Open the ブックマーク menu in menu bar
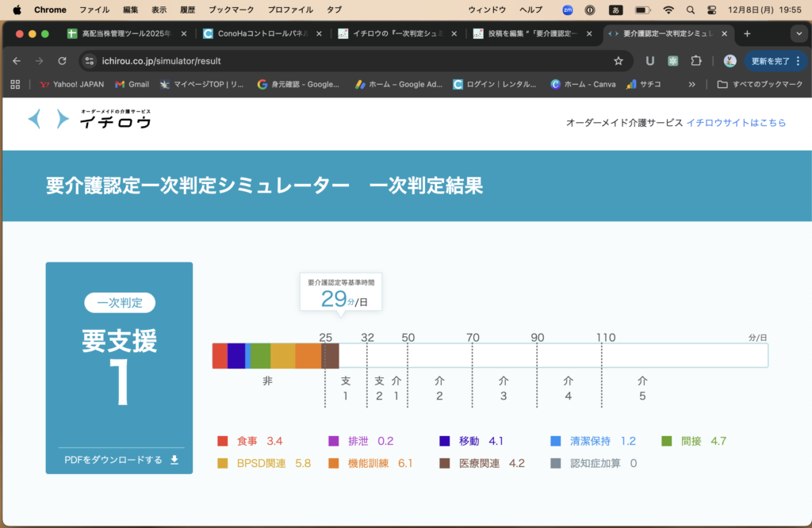This screenshot has width=812, height=528. [232, 10]
